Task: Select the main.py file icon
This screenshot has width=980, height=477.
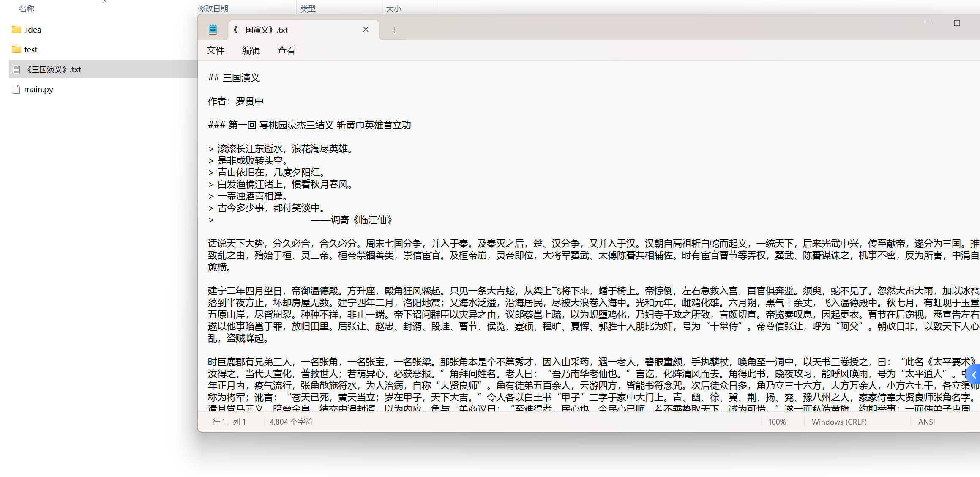Action: tap(16, 89)
